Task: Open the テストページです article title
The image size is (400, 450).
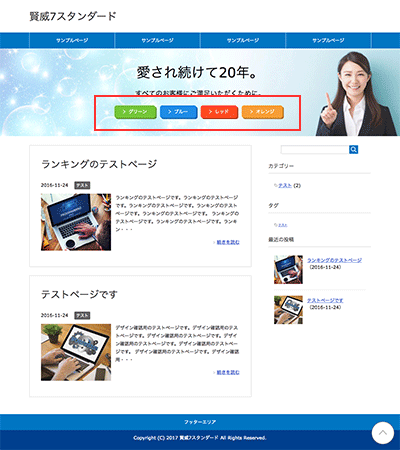Action: tap(79, 294)
